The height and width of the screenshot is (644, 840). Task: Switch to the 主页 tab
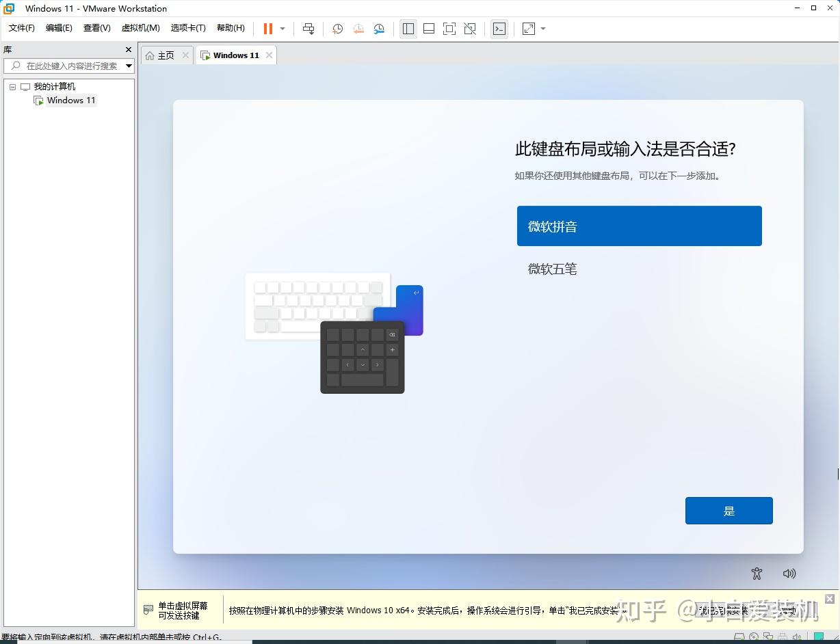(164, 55)
